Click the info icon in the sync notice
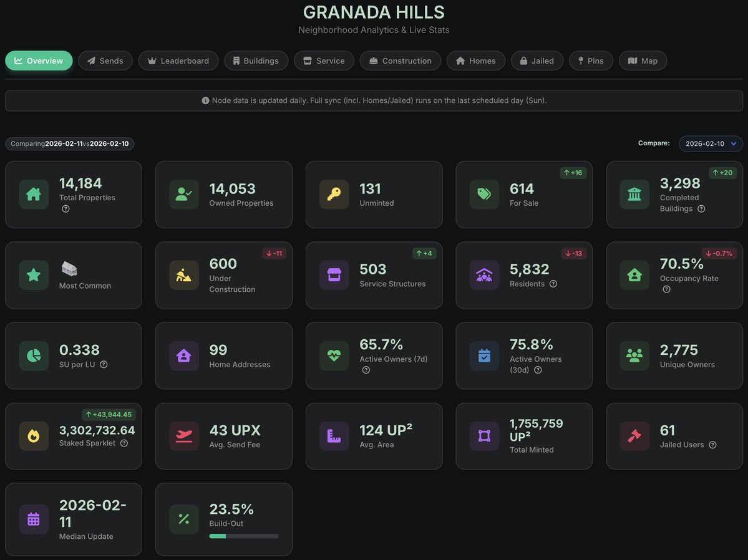The width and height of the screenshot is (748, 560). [x=206, y=100]
